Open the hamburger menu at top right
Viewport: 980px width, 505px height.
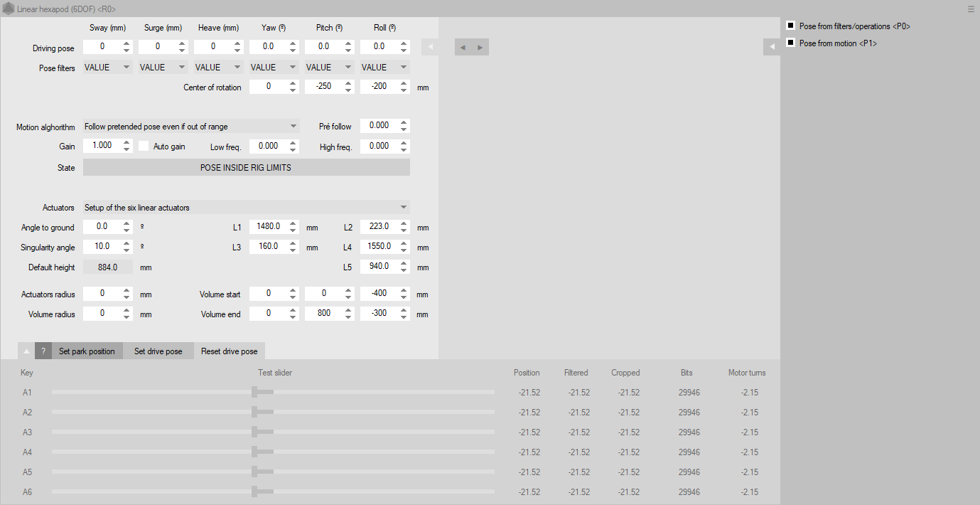[x=971, y=9]
